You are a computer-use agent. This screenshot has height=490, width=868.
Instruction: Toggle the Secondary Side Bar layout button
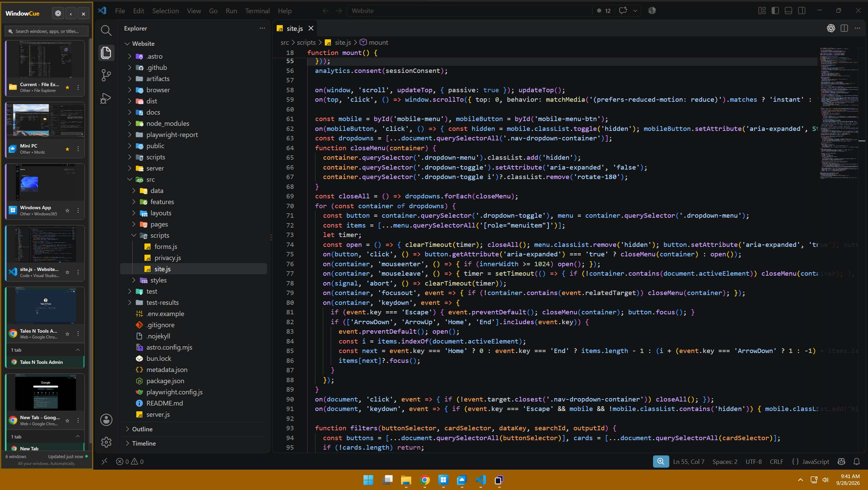pyautogui.click(x=802, y=11)
